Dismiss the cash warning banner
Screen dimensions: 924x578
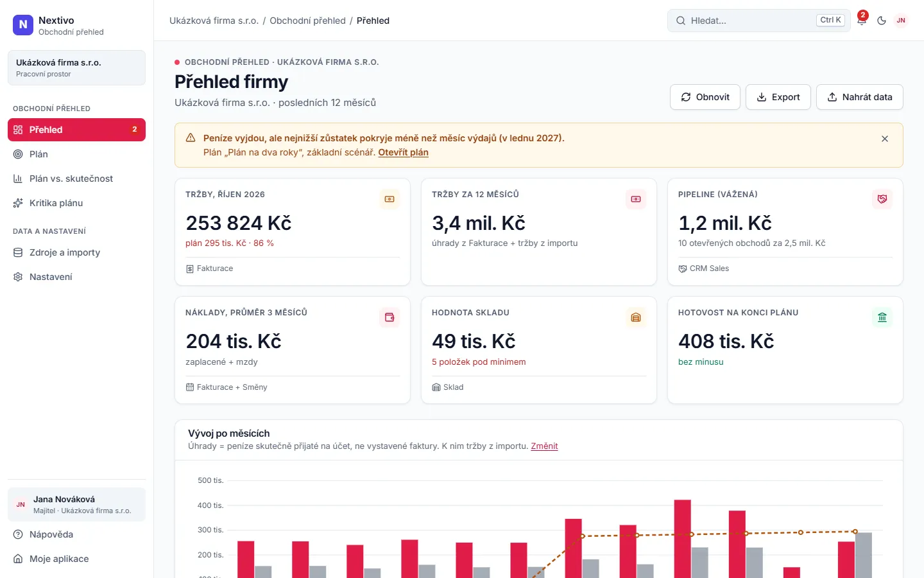click(x=885, y=139)
